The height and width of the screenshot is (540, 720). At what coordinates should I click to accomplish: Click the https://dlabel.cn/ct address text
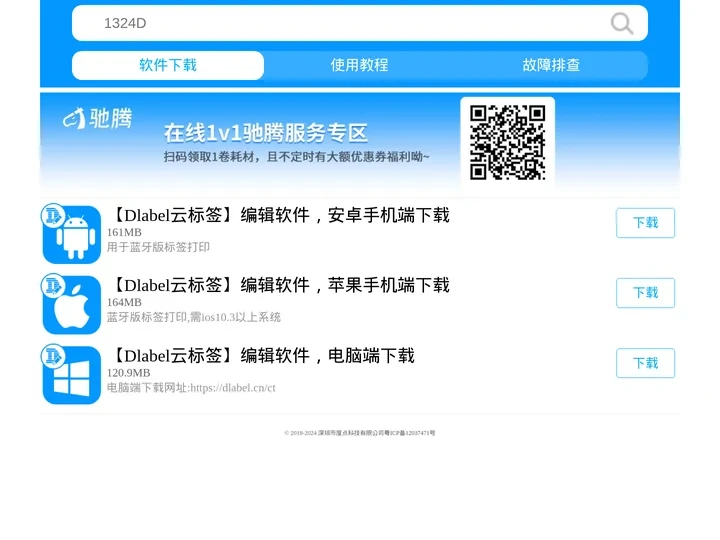(x=233, y=388)
